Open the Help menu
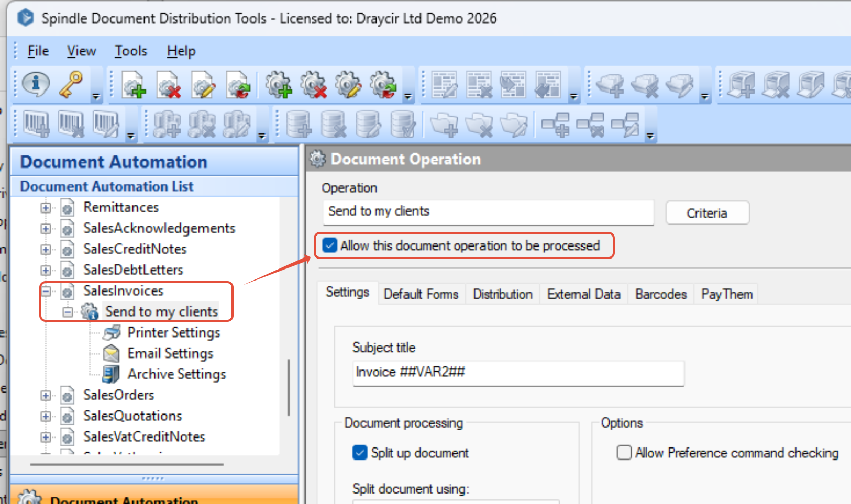851x504 pixels. point(181,51)
